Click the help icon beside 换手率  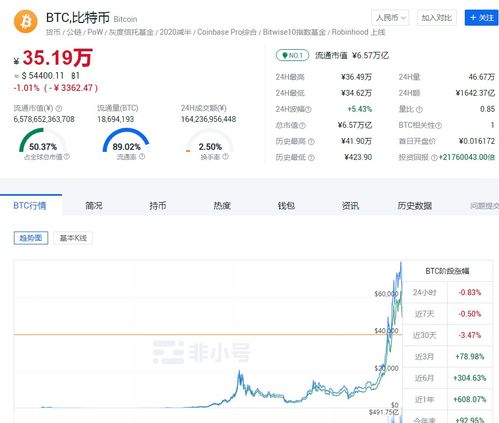click(x=225, y=156)
